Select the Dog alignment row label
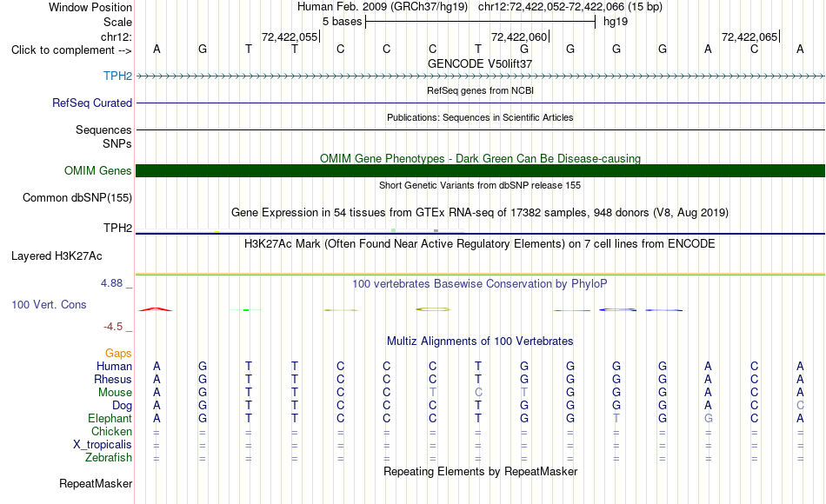 coord(122,406)
